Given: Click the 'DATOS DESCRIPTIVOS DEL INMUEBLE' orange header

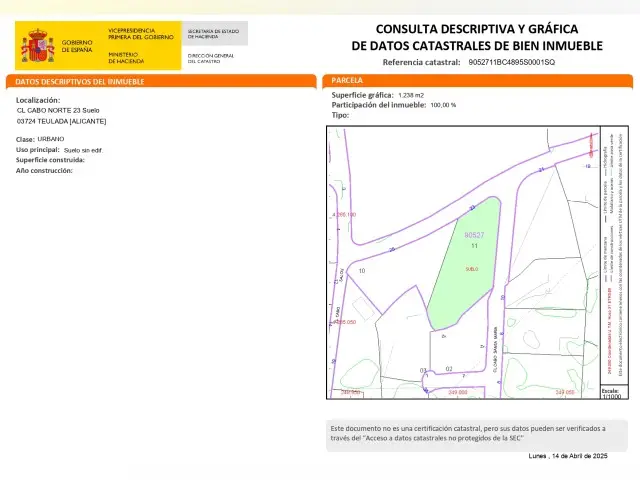Looking at the screenshot, I should pyautogui.click(x=161, y=81).
